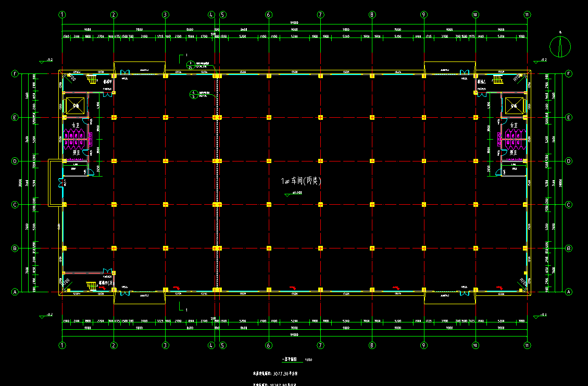Click grid bubble C on right side

pyautogui.click(x=568, y=205)
